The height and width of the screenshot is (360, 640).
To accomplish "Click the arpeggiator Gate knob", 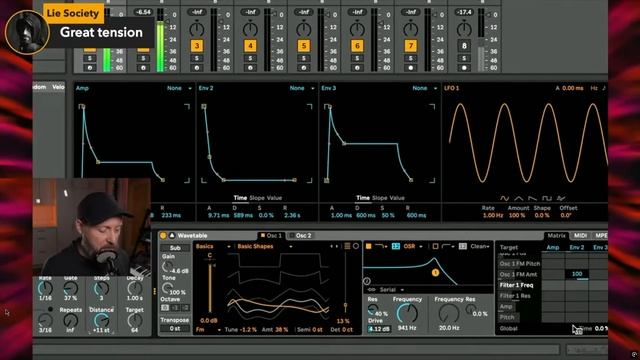I will coord(71,288).
